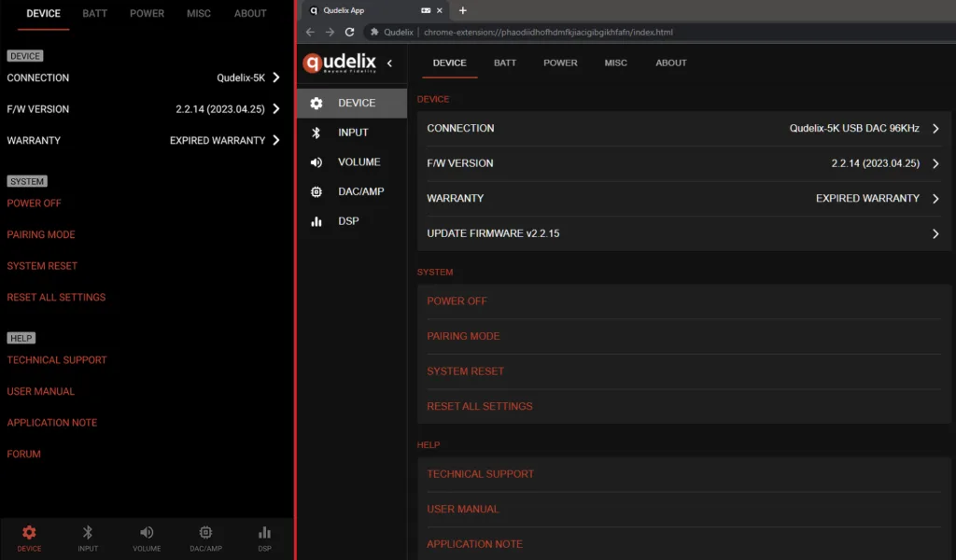Image resolution: width=956 pixels, height=560 pixels.
Task: Collapse the sidebar using the arrow beside the Qudelix logo
Action: [390, 63]
